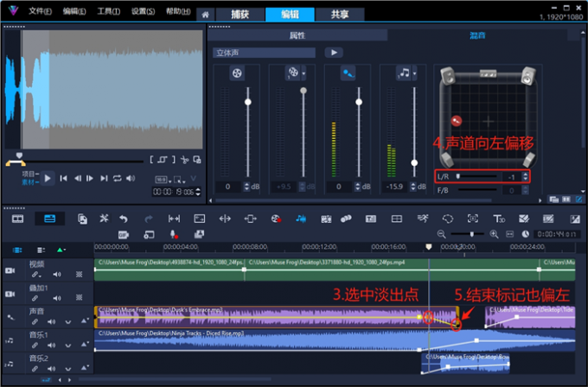Click the scissors split clip icon
Screen dimensions: 588x387
[x=183, y=160]
